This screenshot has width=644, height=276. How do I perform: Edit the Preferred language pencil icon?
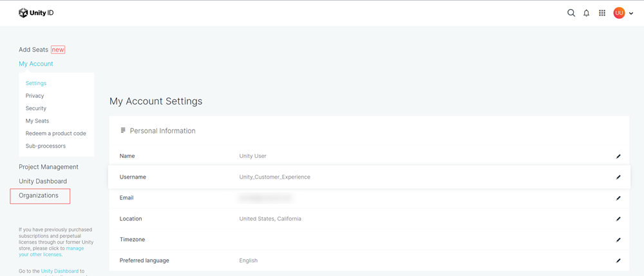(x=618, y=261)
